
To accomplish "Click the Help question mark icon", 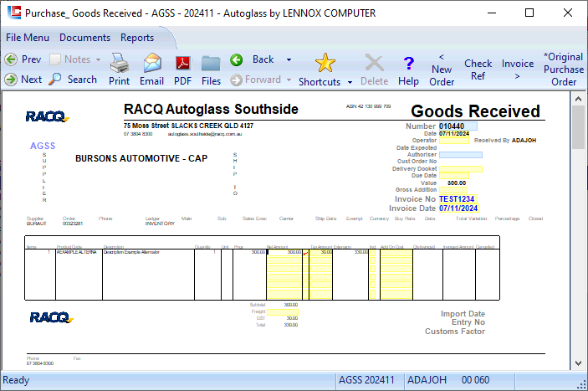I will click(x=409, y=63).
